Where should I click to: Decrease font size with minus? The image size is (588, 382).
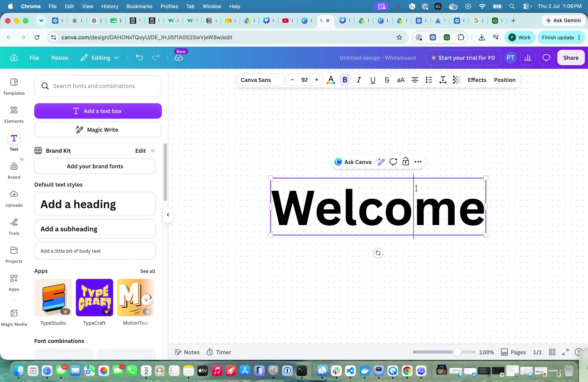click(x=292, y=80)
